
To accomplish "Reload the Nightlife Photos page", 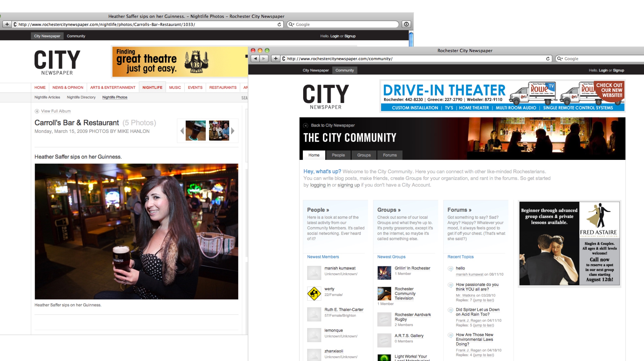I will (x=279, y=24).
